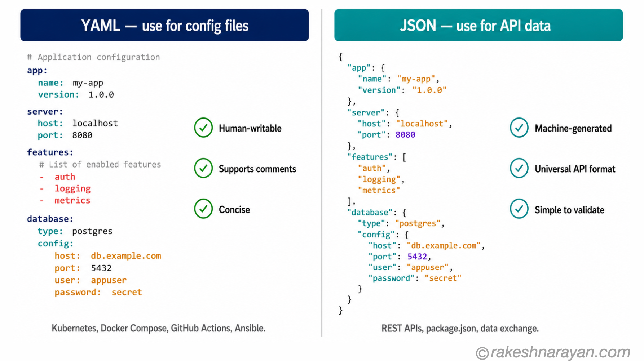Click the YAML — use for config files header

click(164, 25)
